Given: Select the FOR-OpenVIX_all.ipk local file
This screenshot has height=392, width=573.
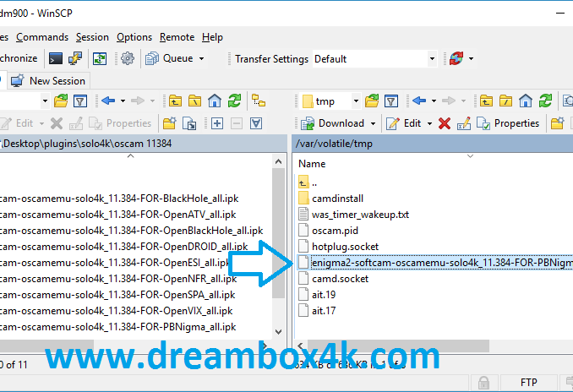Looking at the screenshot, I should point(117,311).
